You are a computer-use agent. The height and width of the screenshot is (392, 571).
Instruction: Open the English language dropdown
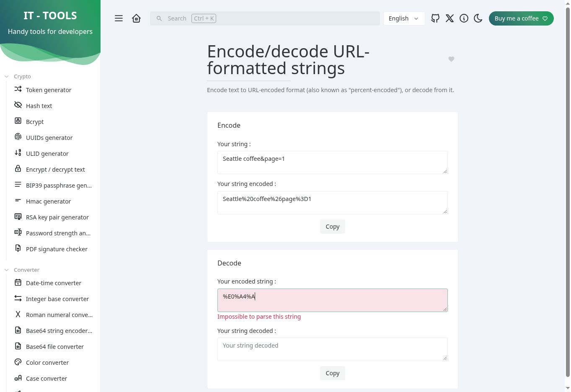pyautogui.click(x=404, y=18)
